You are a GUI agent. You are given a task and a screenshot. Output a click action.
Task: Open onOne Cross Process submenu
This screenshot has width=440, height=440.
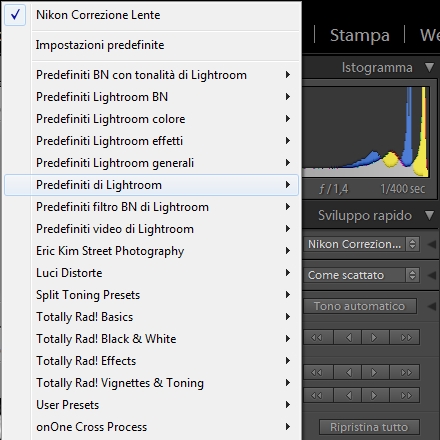[x=152, y=427]
